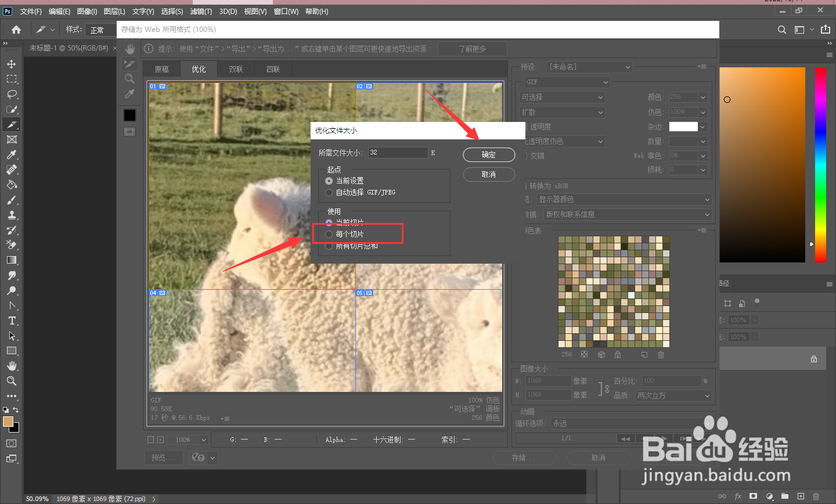This screenshot has width=836, height=504.
Task: Select the Frame tool
Action: point(12,139)
